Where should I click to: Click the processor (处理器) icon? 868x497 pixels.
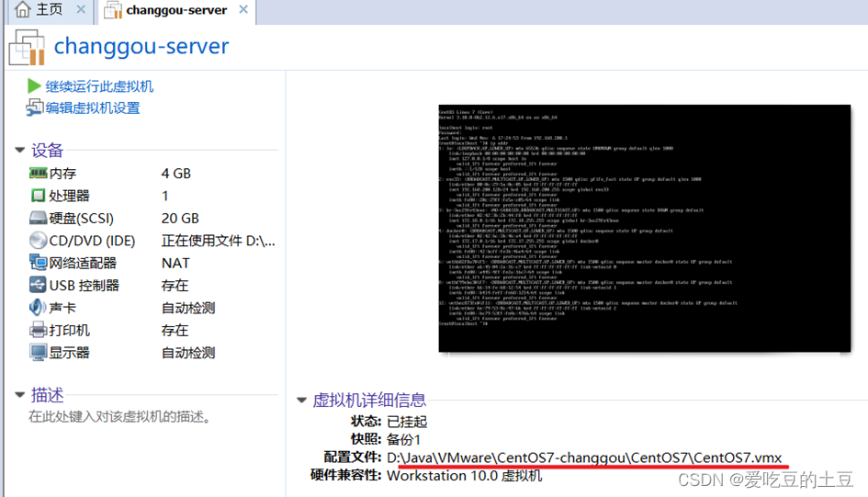pos(38,196)
